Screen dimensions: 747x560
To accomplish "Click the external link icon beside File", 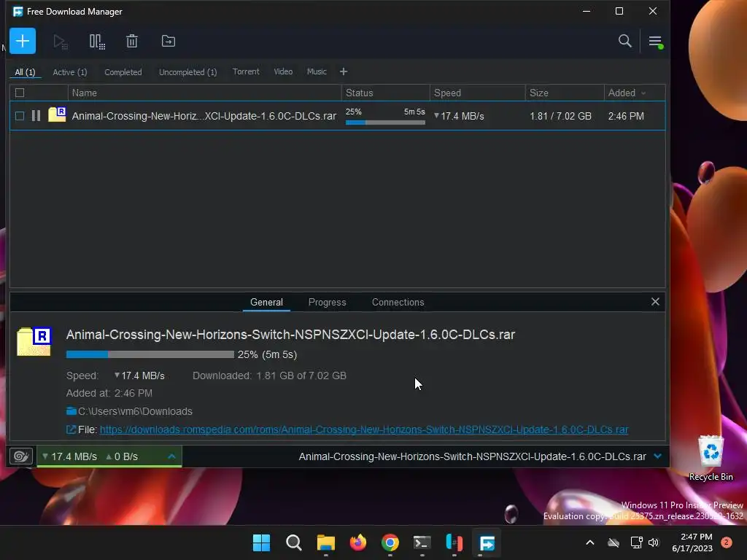I will tap(71, 429).
